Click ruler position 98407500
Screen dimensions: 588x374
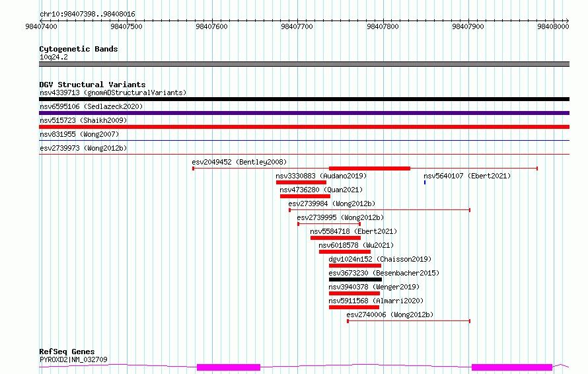126,26
